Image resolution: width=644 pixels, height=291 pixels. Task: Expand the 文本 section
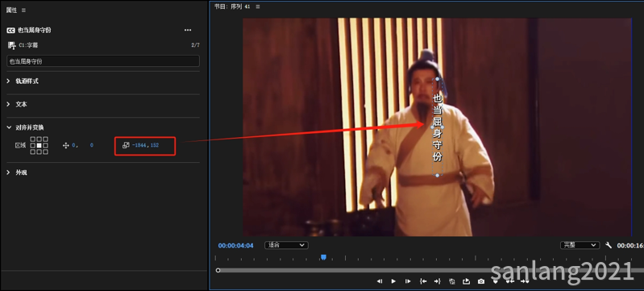coord(8,105)
